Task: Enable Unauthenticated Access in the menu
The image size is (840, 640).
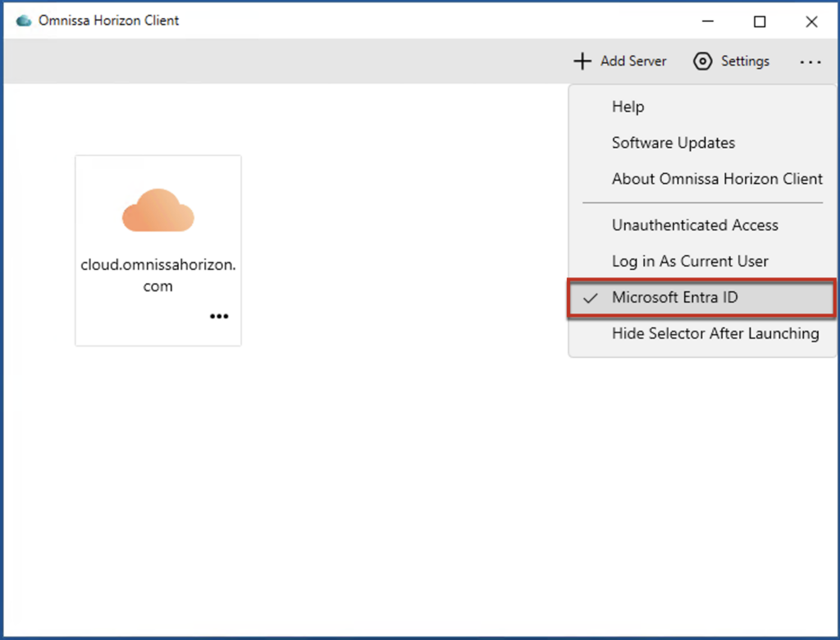Action: (x=695, y=225)
